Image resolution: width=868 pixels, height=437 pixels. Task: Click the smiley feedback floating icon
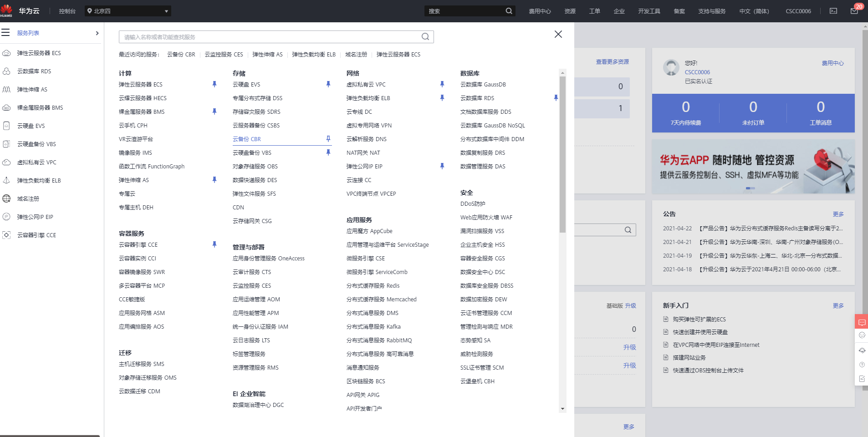862,335
